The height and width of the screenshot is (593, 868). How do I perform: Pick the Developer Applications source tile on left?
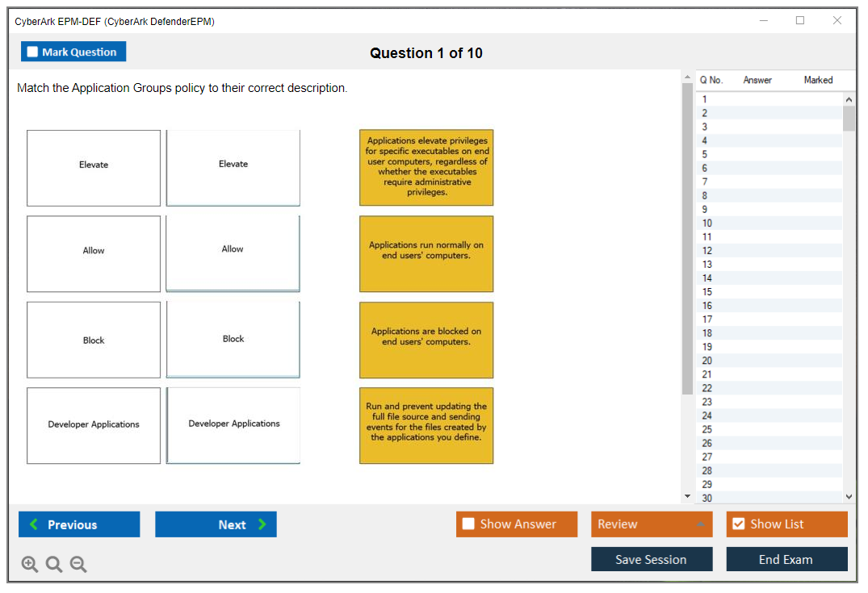[x=94, y=425]
